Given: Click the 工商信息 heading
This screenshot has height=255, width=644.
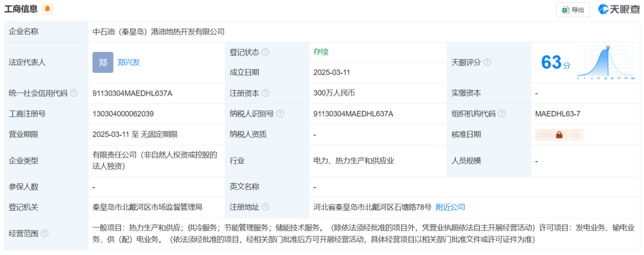Looking at the screenshot, I should point(21,8).
